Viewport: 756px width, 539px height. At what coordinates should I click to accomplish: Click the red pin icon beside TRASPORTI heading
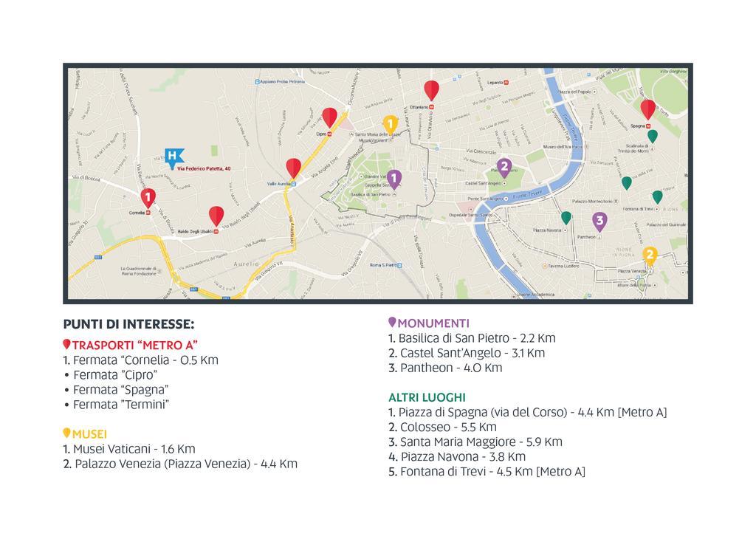67,344
